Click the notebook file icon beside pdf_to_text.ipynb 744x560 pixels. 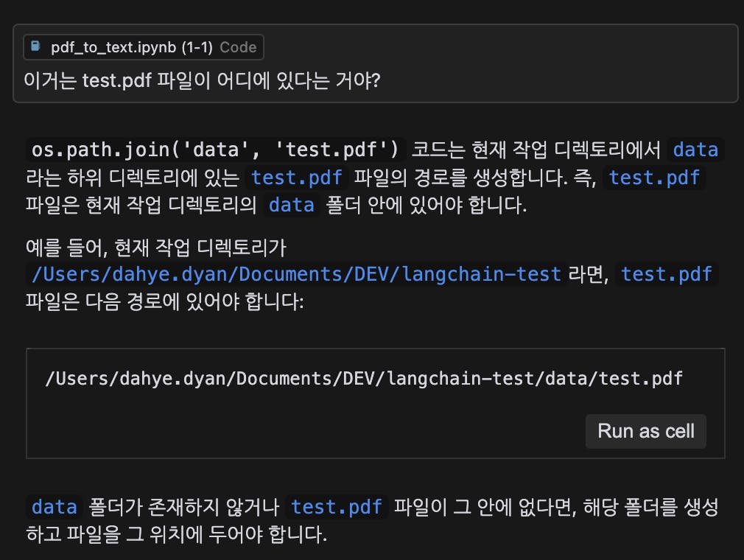[35, 47]
